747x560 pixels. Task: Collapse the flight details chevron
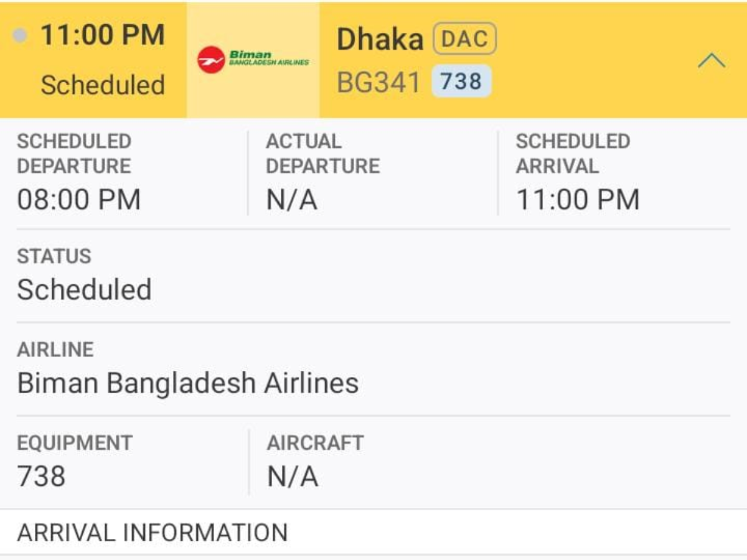pyautogui.click(x=712, y=61)
